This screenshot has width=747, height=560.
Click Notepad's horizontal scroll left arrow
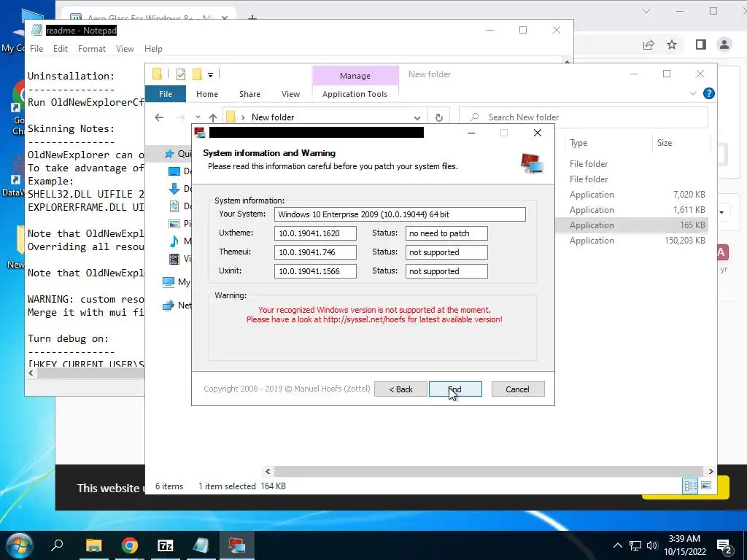click(31, 373)
